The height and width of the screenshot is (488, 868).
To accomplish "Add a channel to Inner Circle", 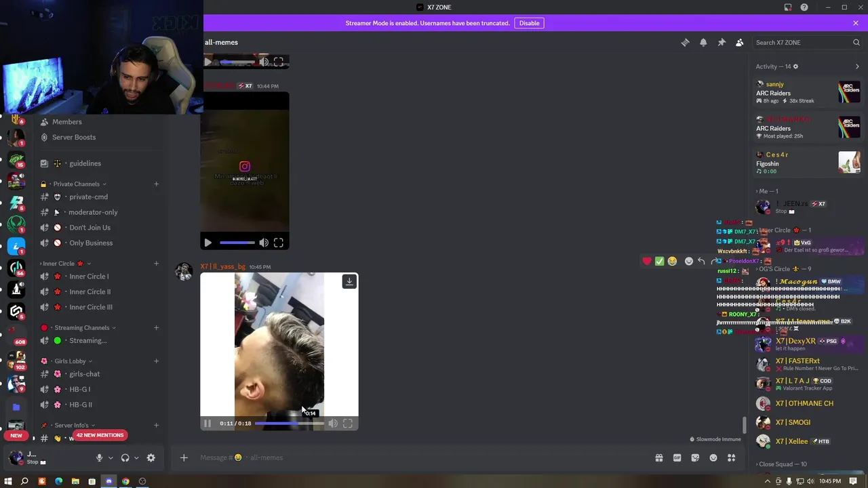I will tap(156, 264).
